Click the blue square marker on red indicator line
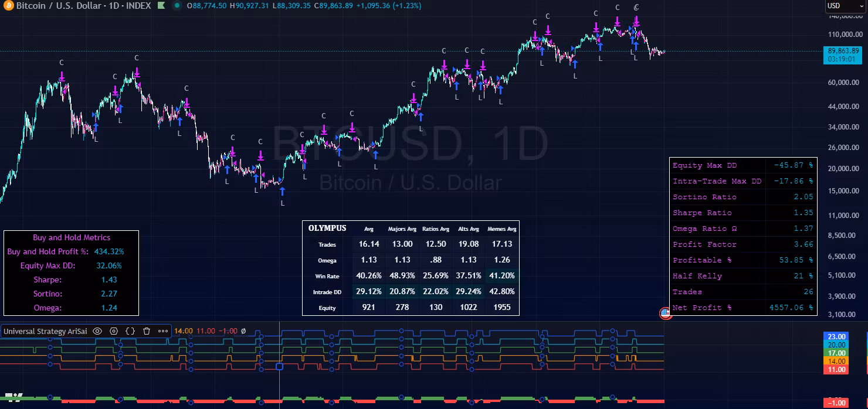Image resolution: width=868 pixels, height=409 pixels. click(279, 366)
